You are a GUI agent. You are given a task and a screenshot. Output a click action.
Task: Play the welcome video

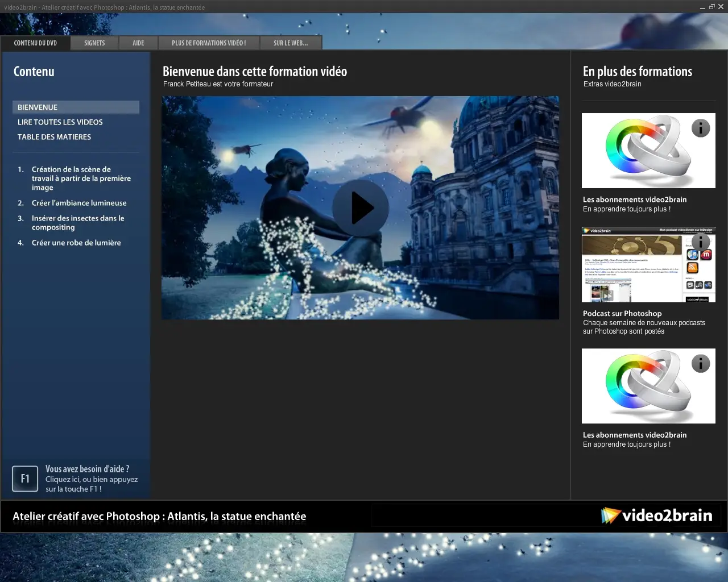click(x=361, y=207)
